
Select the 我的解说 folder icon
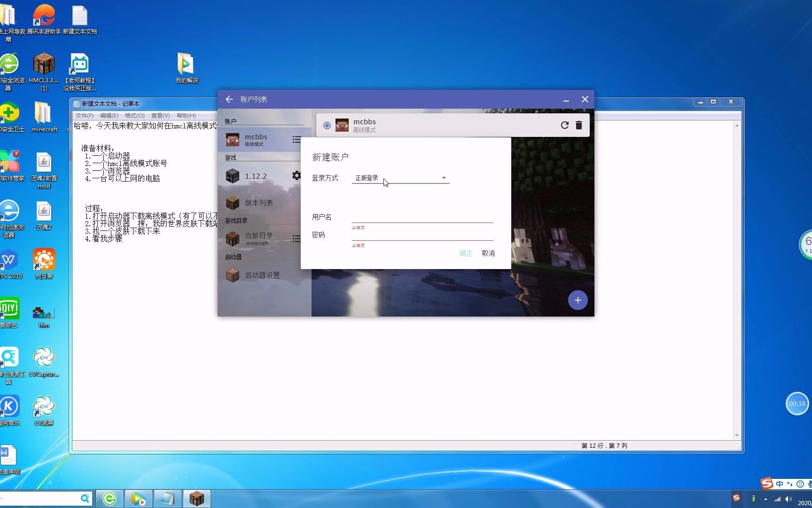pos(187,68)
